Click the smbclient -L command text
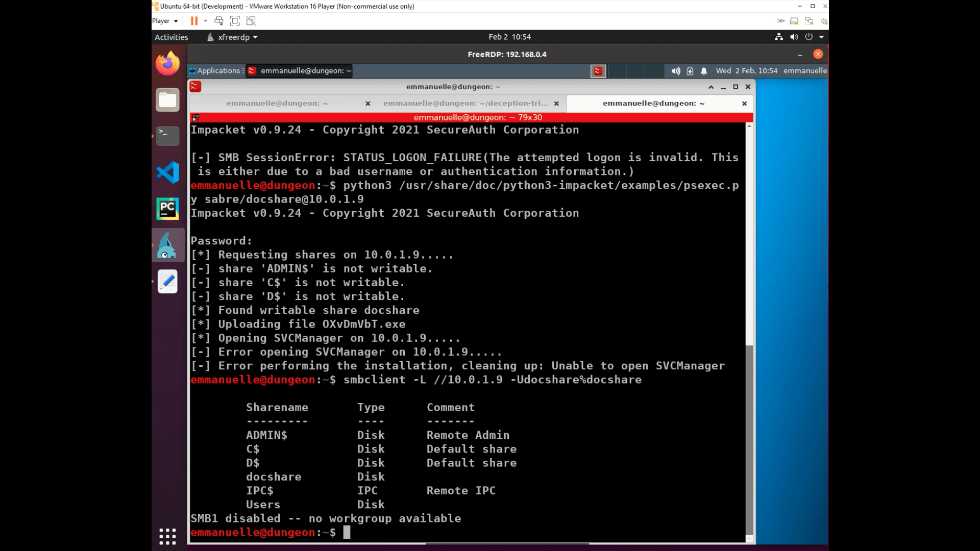The width and height of the screenshot is (980, 551). pyautogui.click(x=493, y=380)
